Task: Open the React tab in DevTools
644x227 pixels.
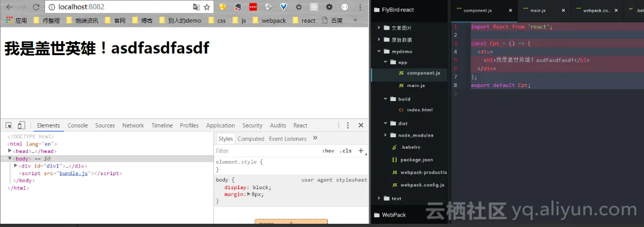Action: click(300, 125)
